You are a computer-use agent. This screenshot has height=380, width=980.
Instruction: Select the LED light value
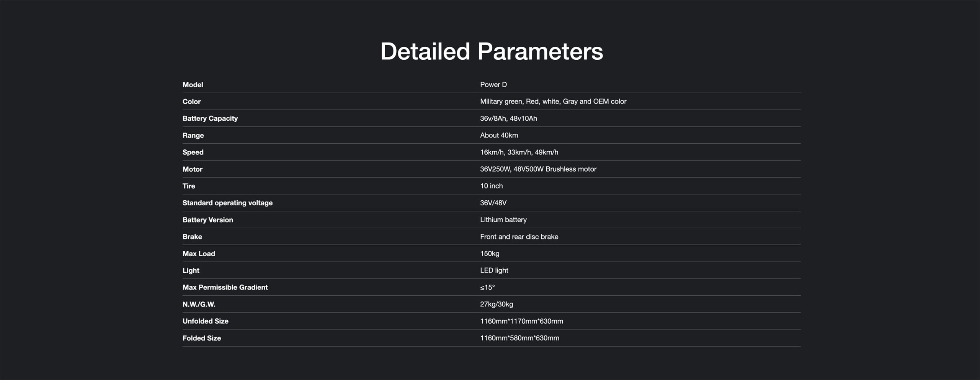pyautogui.click(x=494, y=270)
